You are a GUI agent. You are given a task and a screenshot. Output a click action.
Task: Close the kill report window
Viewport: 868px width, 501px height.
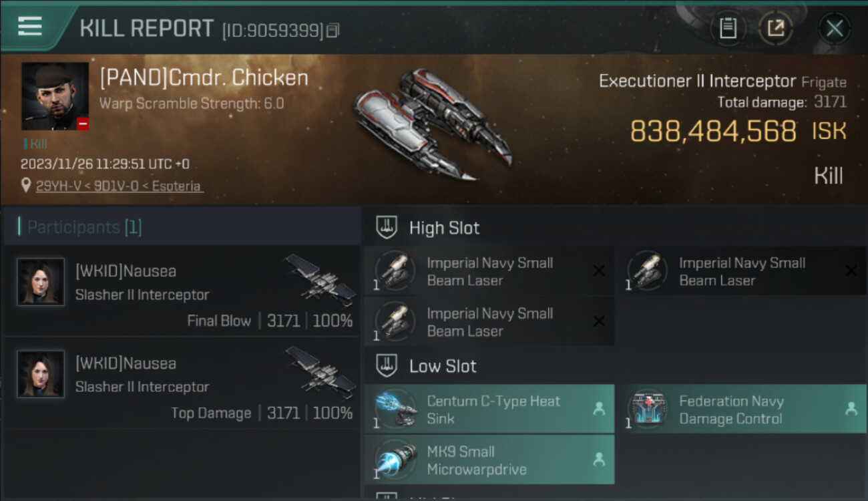point(834,28)
